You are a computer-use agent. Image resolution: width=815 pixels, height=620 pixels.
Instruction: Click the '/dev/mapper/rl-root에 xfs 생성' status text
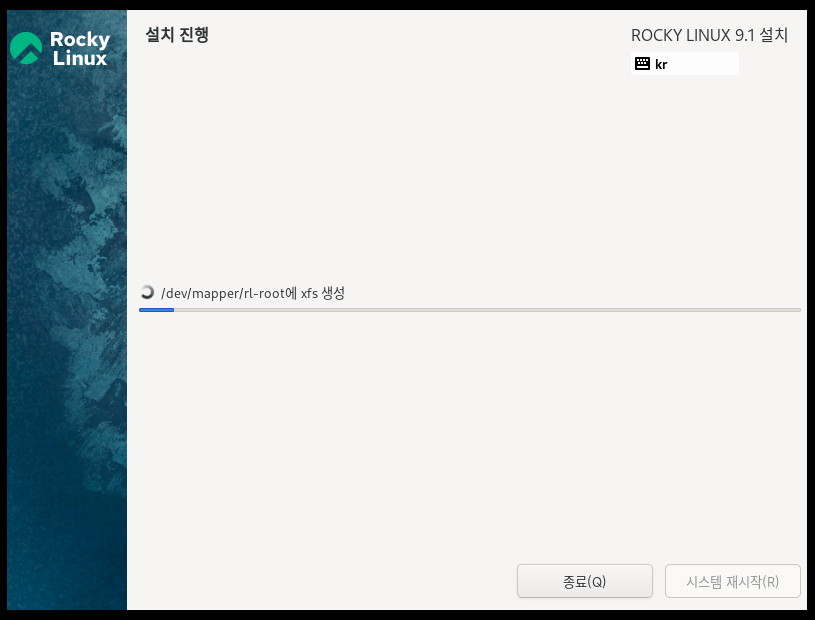253,293
